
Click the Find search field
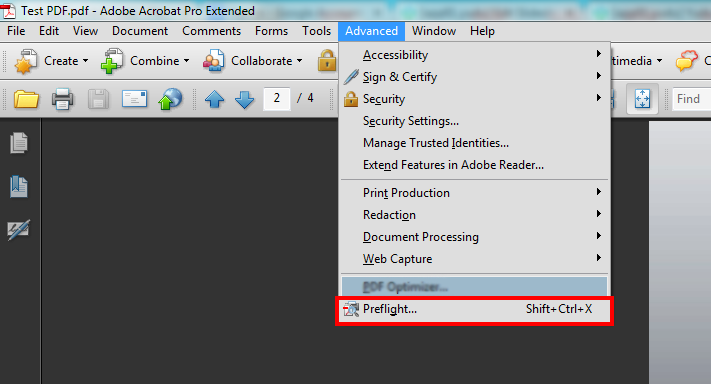click(691, 98)
